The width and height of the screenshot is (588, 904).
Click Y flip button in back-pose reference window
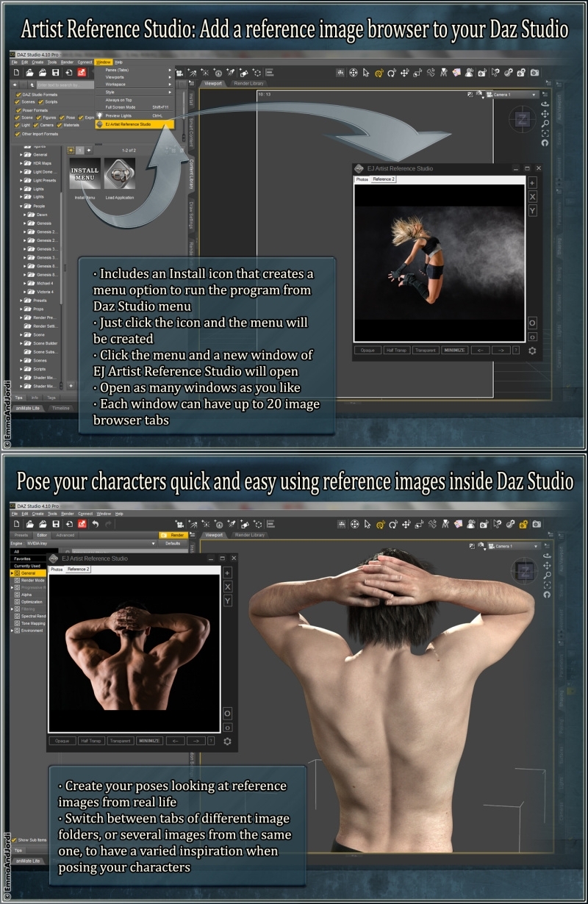[227, 600]
